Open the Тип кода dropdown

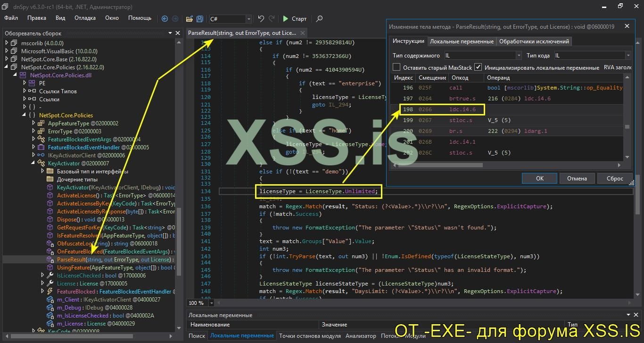pos(628,56)
